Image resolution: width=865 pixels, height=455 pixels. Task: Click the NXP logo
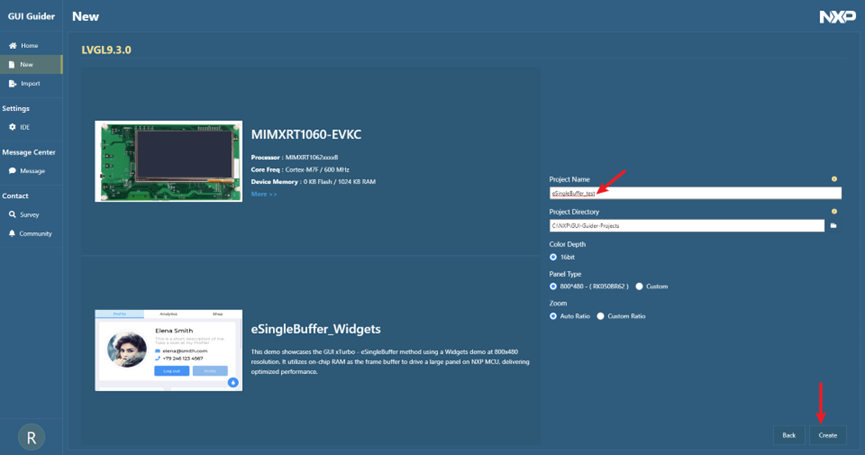pos(837,17)
